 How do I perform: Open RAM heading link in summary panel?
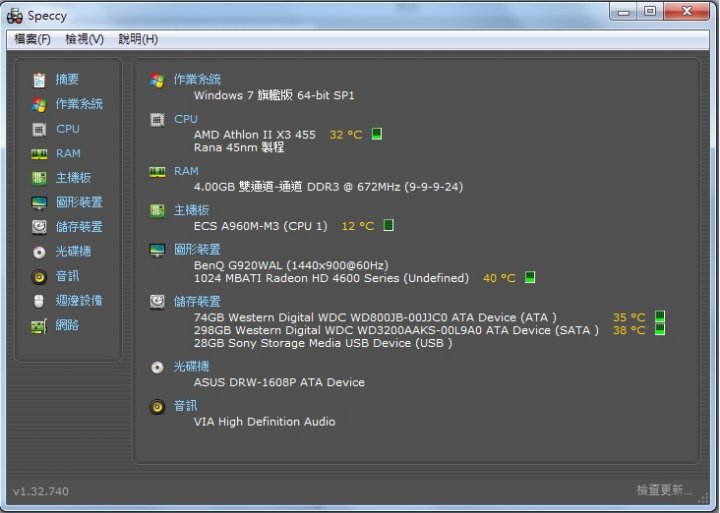(x=186, y=171)
